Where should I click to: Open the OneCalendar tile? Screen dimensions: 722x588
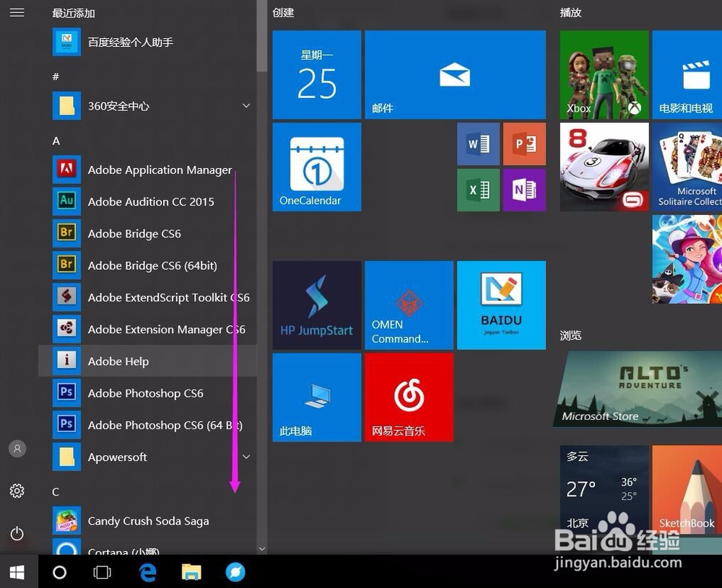[317, 167]
